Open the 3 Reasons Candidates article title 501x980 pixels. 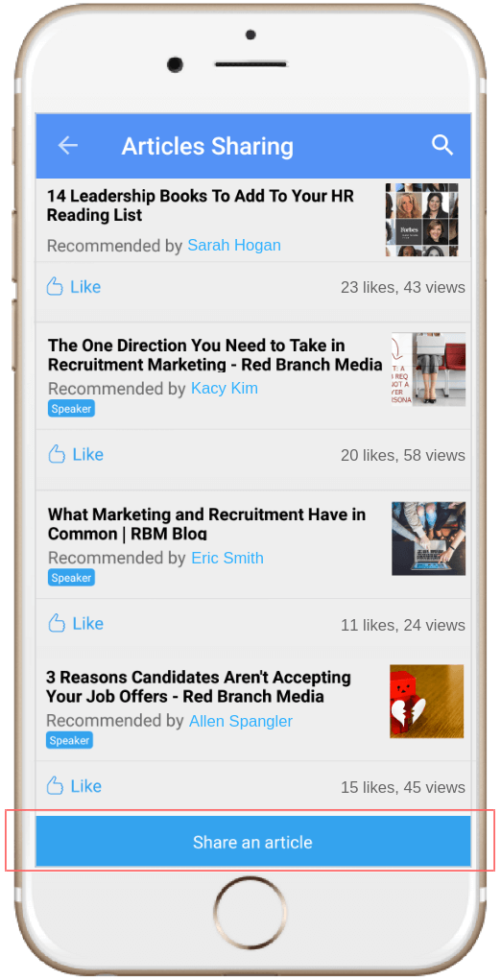tap(199, 686)
